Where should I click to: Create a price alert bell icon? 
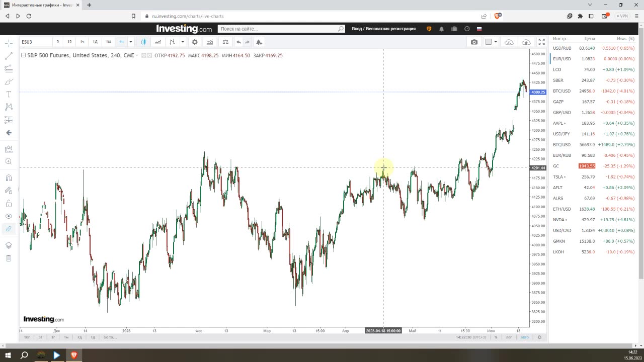click(x=259, y=42)
